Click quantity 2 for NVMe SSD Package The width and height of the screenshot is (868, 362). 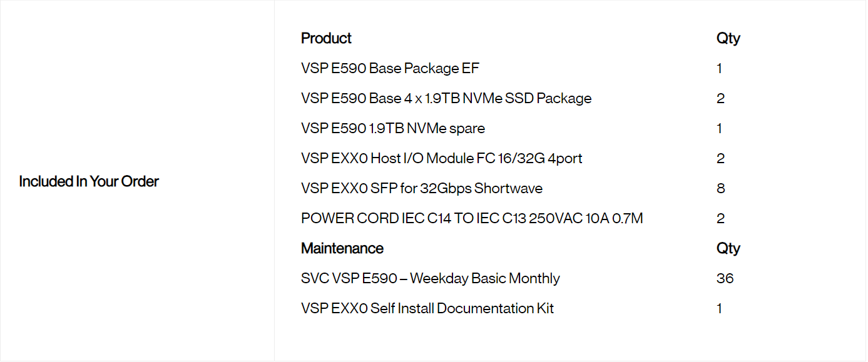click(720, 98)
